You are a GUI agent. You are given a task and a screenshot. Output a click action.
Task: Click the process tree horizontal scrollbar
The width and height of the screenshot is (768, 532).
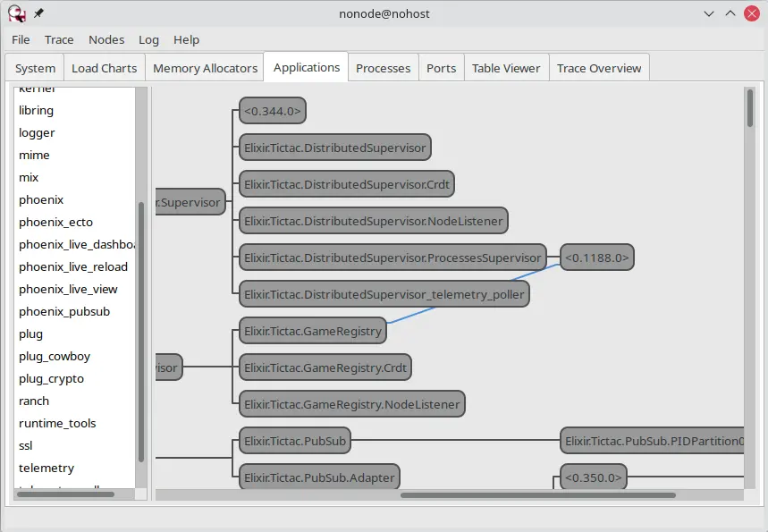pos(537,494)
